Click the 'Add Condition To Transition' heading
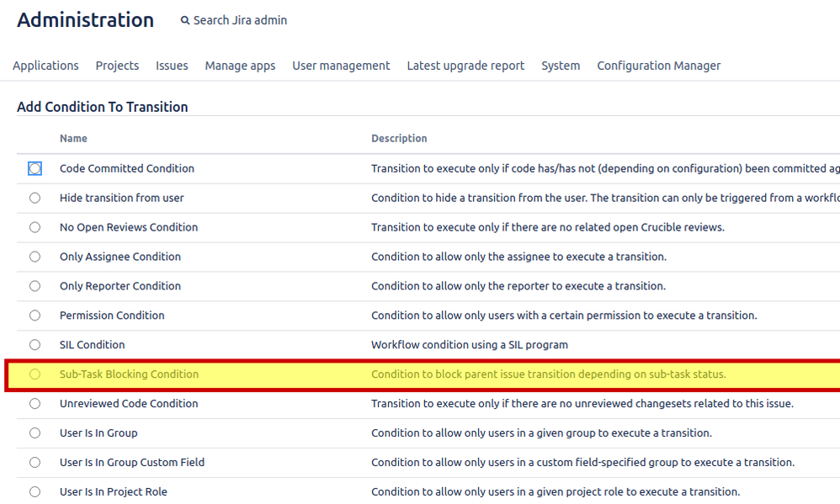Image resolution: width=840 pixels, height=504 pixels. pyautogui.click(x=103, y=107)
